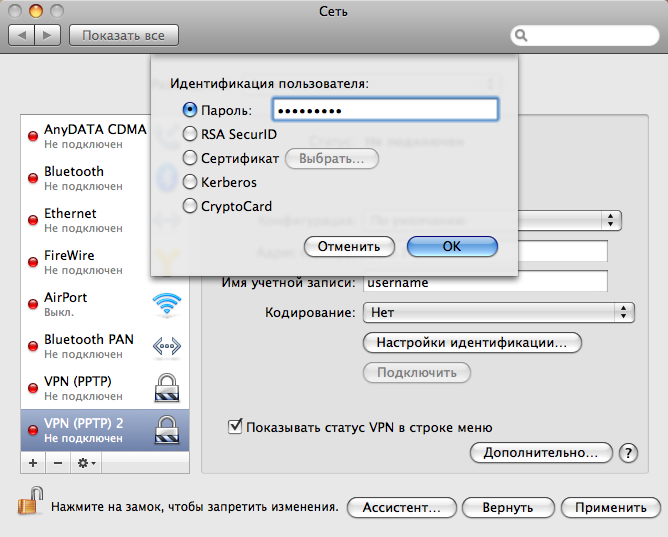Toggle Показывать статус VPN в строке меню

pyautogui.click(x=235, y=426)
